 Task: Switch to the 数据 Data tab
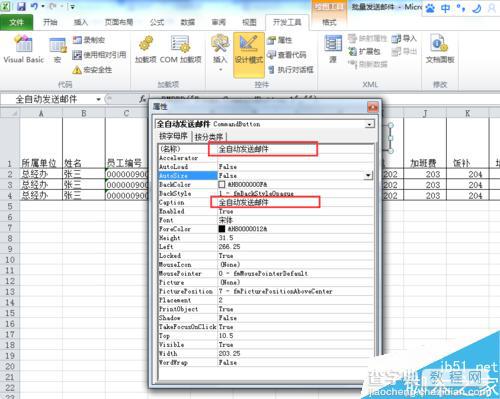point(188,22)
